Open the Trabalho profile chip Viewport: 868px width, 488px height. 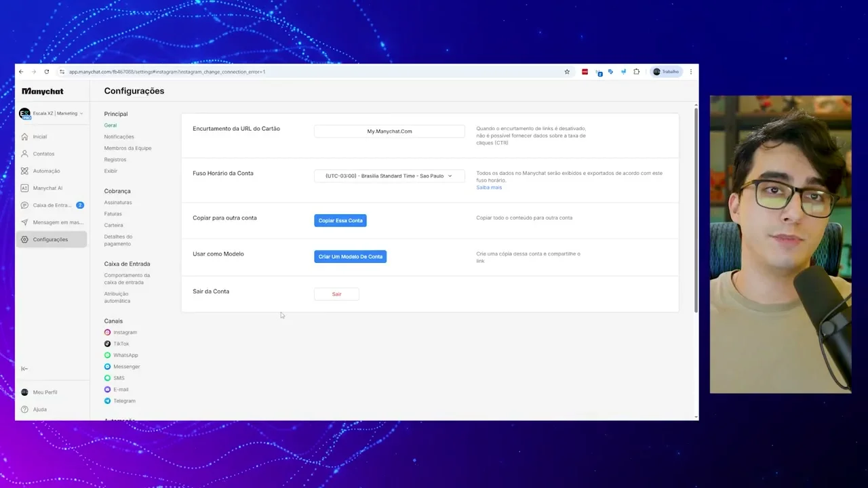[x=666, y=72]
